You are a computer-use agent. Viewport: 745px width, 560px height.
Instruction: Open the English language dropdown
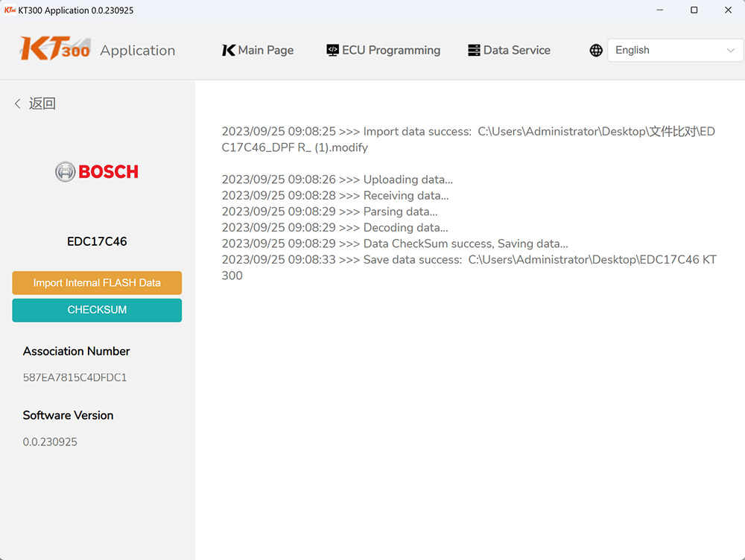click(675, 50)
